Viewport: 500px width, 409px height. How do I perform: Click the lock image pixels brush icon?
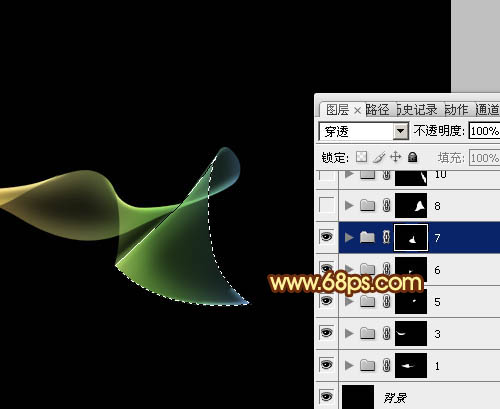(379, 157)
